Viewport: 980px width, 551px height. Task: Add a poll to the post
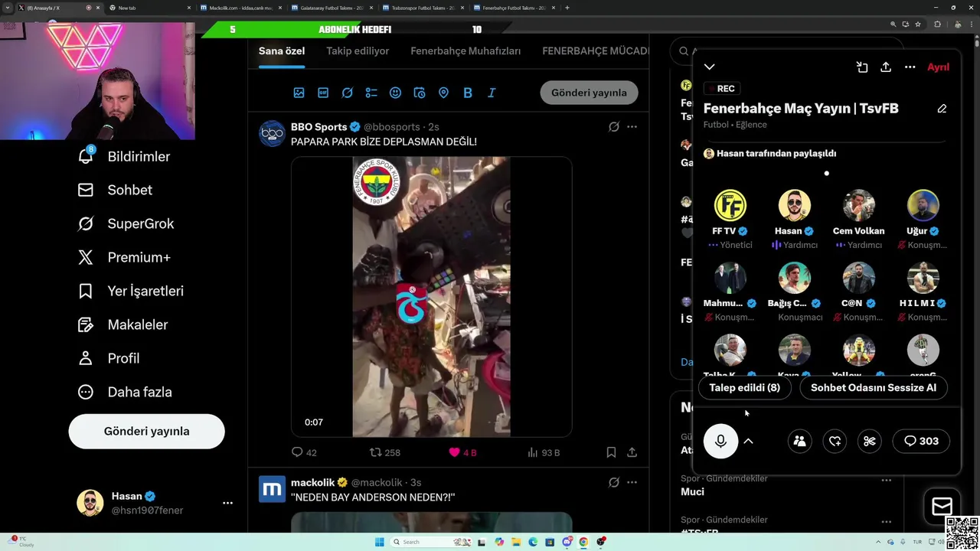click(371, 93)
